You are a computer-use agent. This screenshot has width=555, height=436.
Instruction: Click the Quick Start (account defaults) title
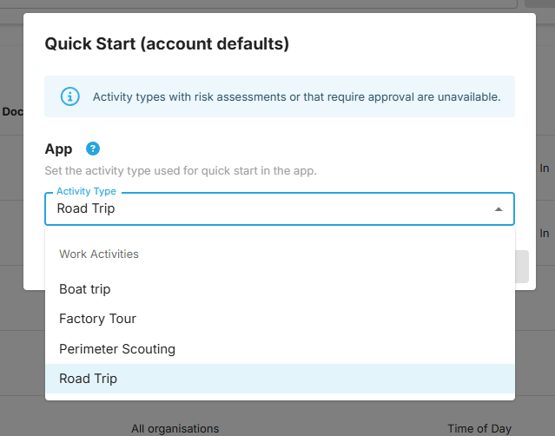point(167,44)
